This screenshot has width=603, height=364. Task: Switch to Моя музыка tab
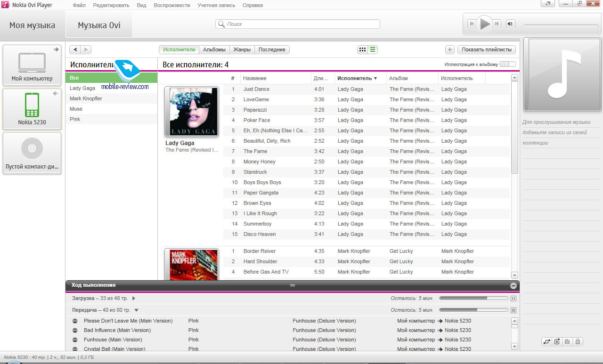pos(32,25)
